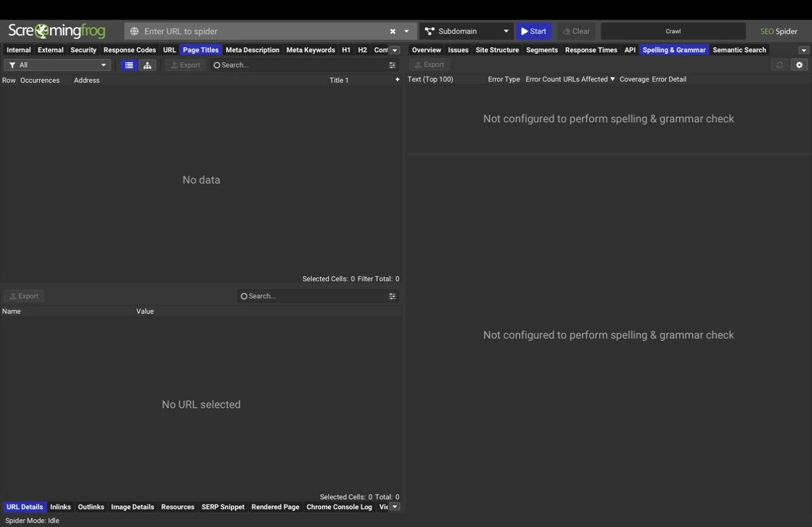
Task: Switch to list view icon
Action: click(129, 65)
